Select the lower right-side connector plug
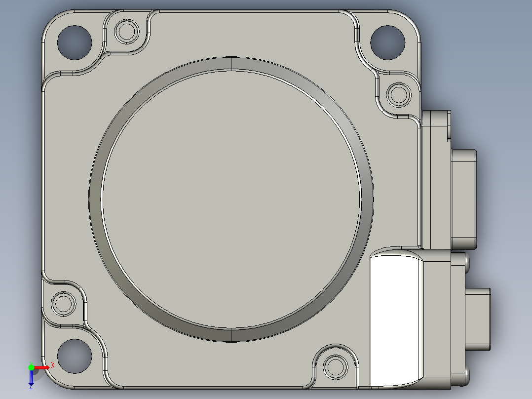 [478, 319]
